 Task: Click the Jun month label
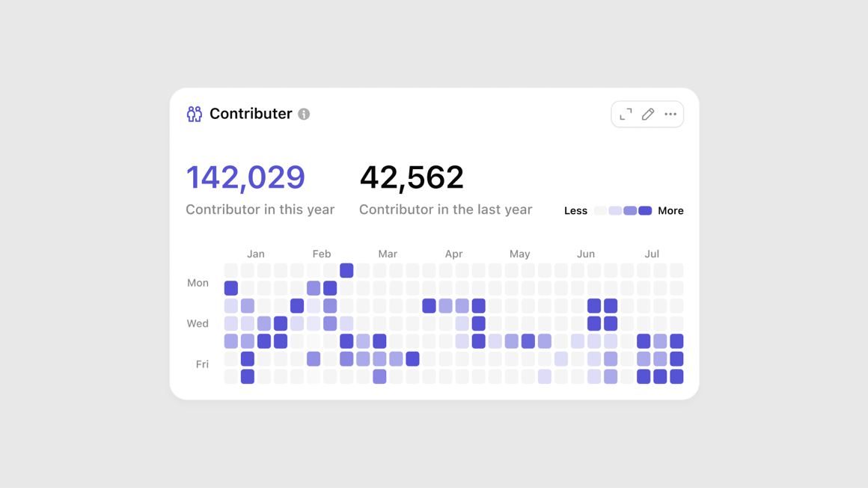pyautogui.click(x=586, y=254)
